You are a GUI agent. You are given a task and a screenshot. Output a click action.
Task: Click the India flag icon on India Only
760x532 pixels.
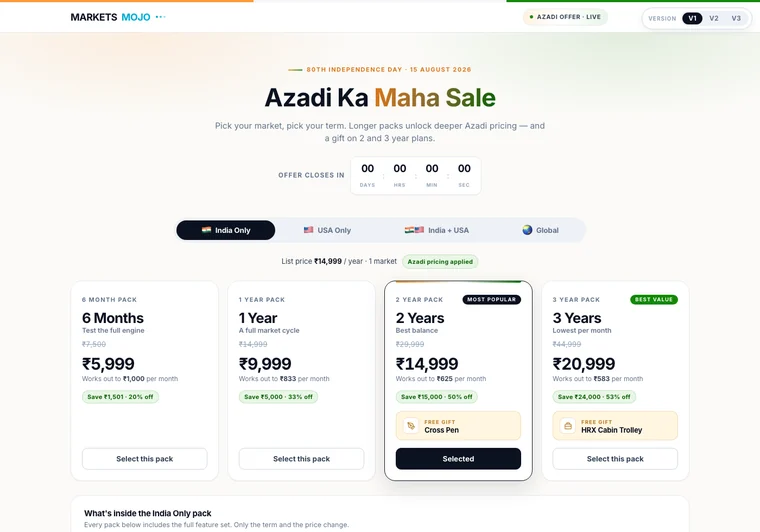point(206,230)
